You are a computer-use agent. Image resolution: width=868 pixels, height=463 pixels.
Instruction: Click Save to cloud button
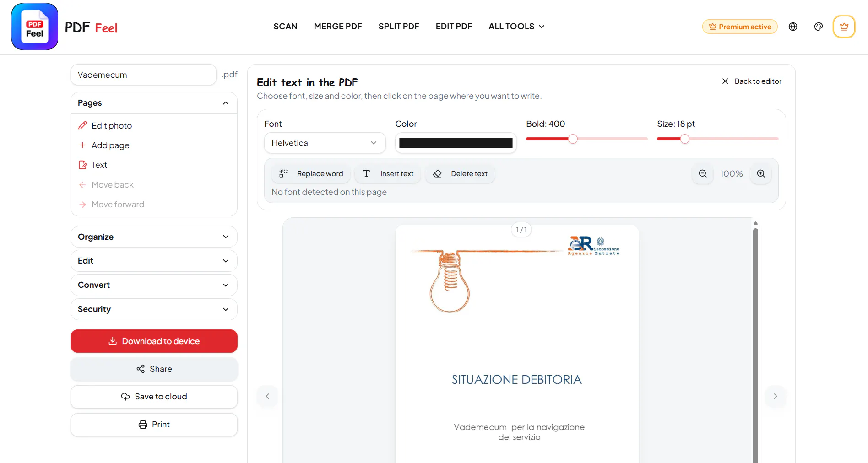coord(154,397)
